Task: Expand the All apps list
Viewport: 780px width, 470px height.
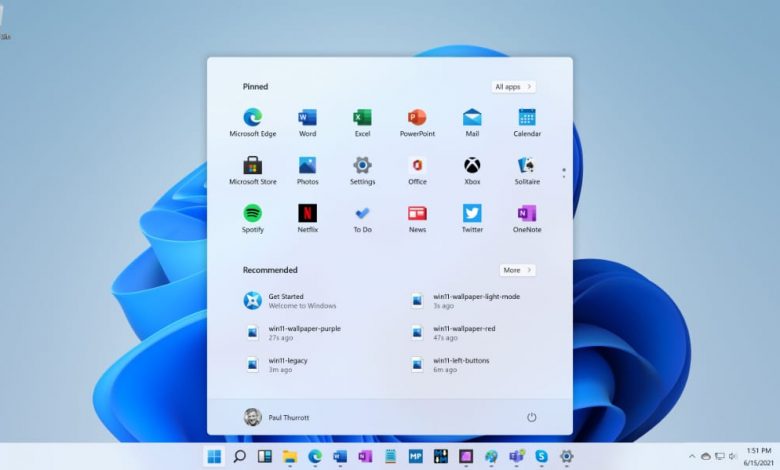Action: (513, 87)
